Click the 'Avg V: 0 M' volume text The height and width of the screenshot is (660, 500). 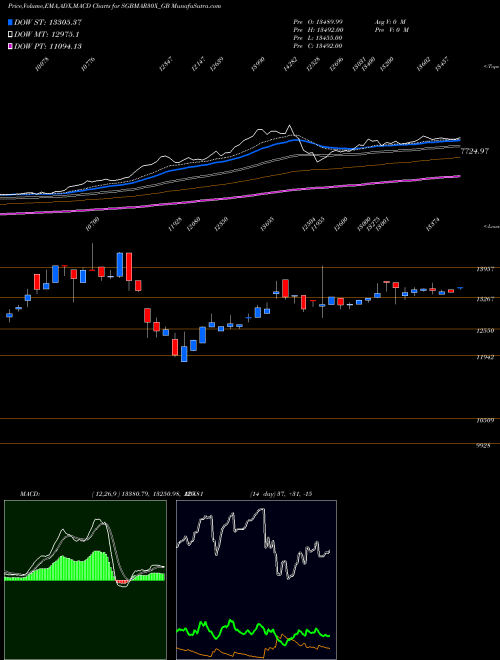390,22
